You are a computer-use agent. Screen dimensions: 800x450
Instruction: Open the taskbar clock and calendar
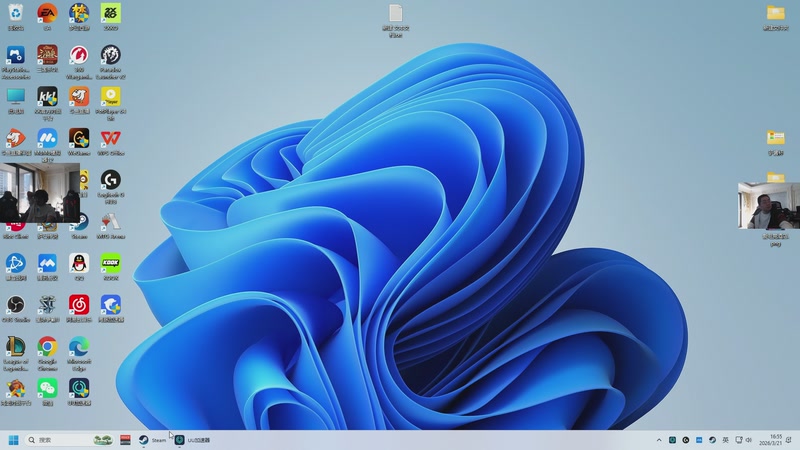[770, 440]
